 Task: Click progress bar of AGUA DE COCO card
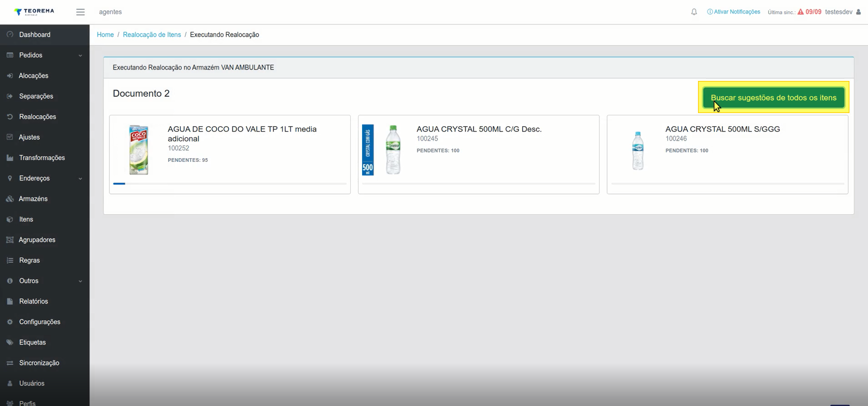coord(230,184)
